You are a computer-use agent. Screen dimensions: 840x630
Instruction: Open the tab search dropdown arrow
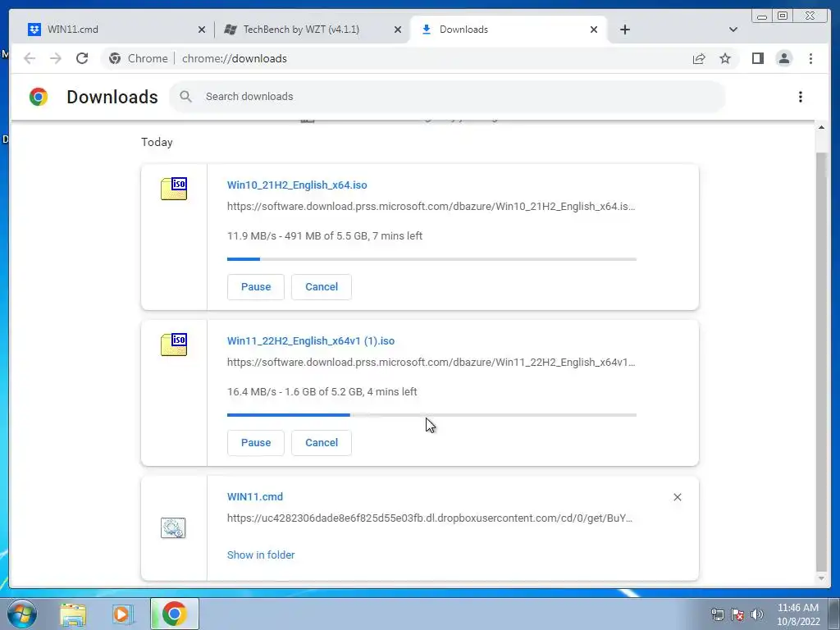pyautogui.click(x=733, y=30)
